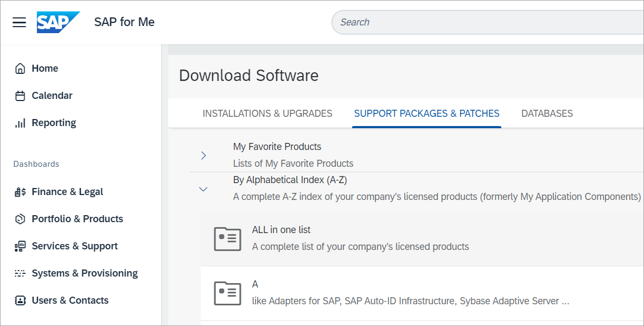Viewport: 644px width, 326px height.
Task: Click the Users & Contacts icon
Action: tap(20, 300)
